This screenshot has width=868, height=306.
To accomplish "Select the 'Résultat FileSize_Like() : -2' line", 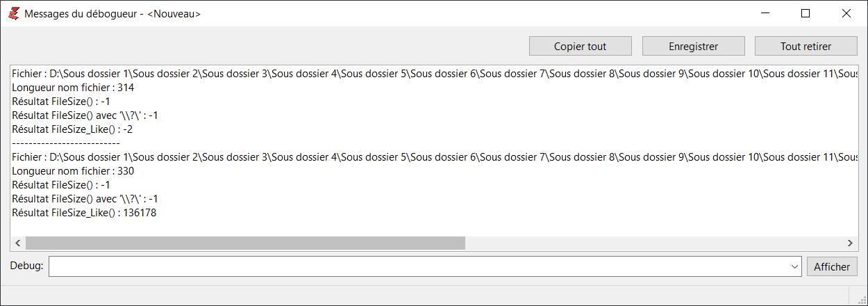I will (x=72, y=129).
